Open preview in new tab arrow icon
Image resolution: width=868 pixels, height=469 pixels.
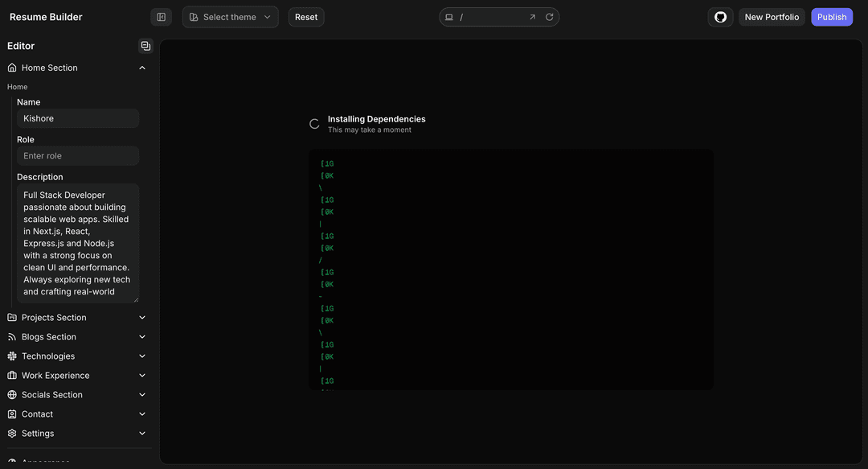click(x=532, y=17)
